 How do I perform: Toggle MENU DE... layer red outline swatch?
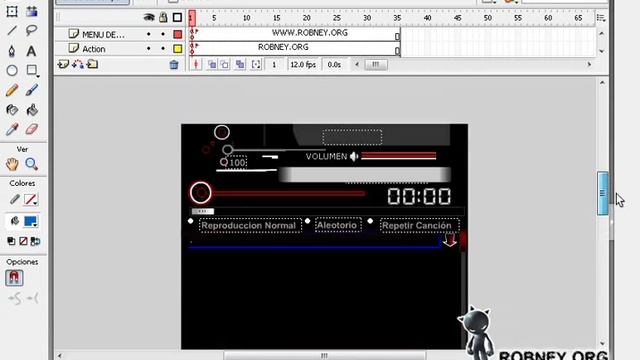178,34
